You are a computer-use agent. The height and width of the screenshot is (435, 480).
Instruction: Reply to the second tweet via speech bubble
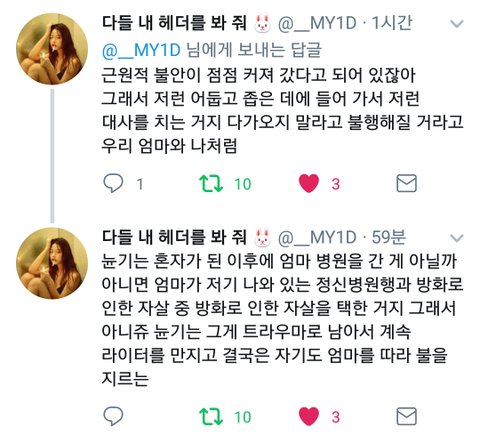click(113, 416)
